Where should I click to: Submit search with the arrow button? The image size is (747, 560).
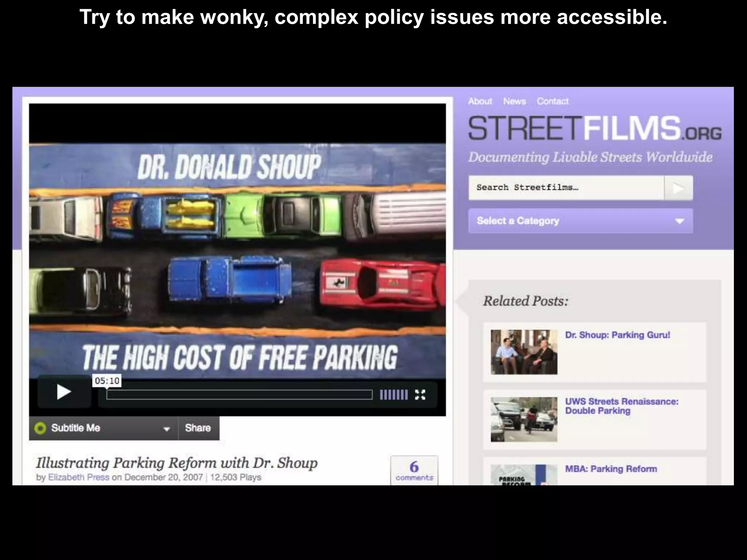[x=678, y=188]
